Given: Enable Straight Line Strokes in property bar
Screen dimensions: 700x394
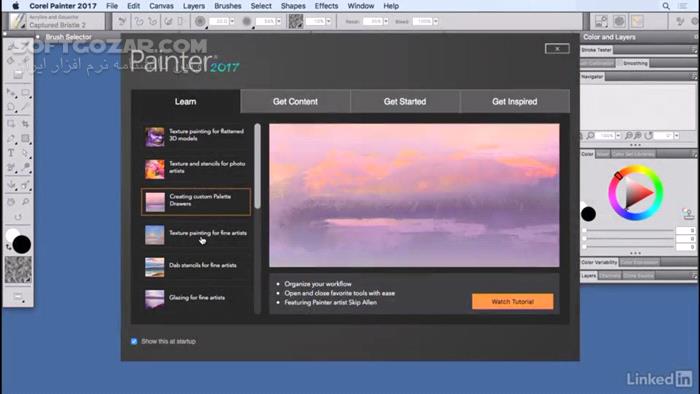Looking at the screenshot, I should (153, 21).
